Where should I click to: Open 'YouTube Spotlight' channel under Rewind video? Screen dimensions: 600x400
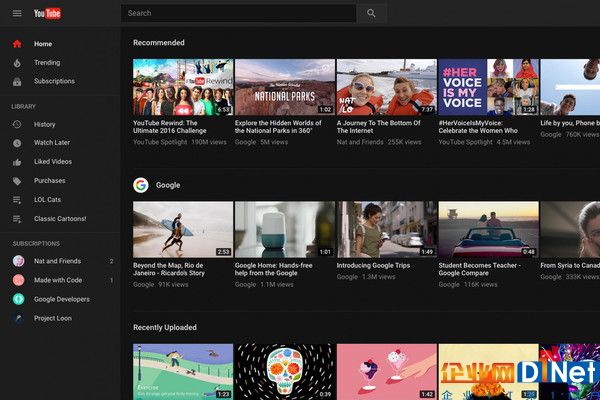160,142
